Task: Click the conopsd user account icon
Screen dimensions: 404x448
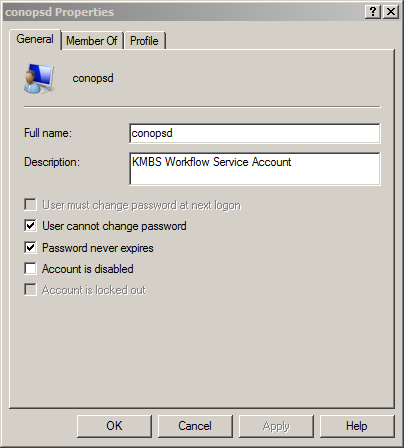Action: 39,78
